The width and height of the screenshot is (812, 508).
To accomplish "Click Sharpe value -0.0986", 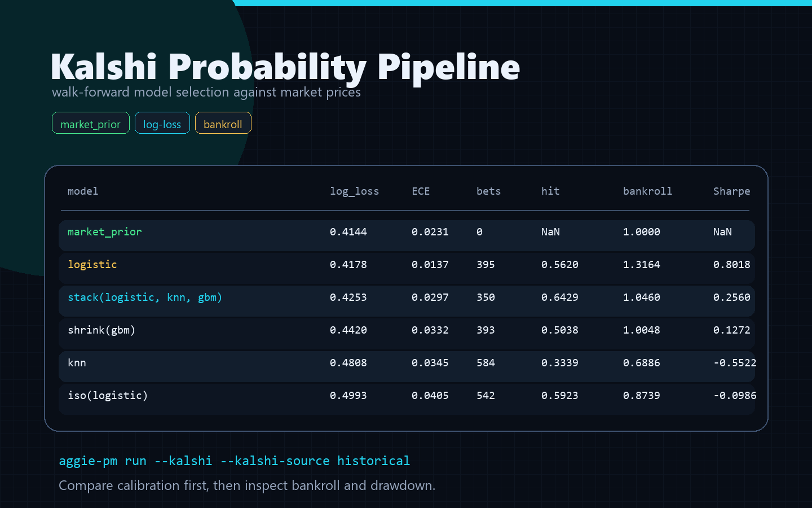I will click(x=735, y=396).
